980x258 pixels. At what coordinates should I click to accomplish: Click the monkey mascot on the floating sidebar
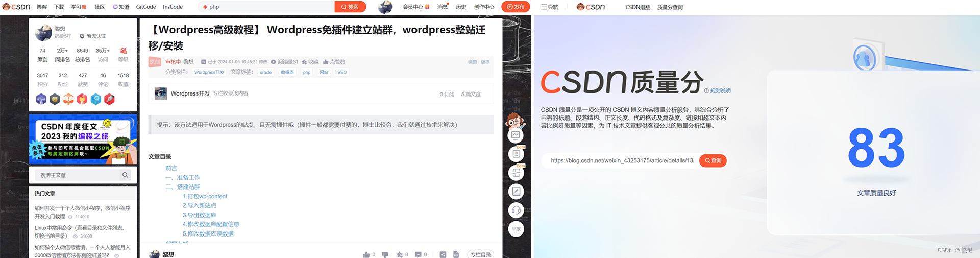516,120
